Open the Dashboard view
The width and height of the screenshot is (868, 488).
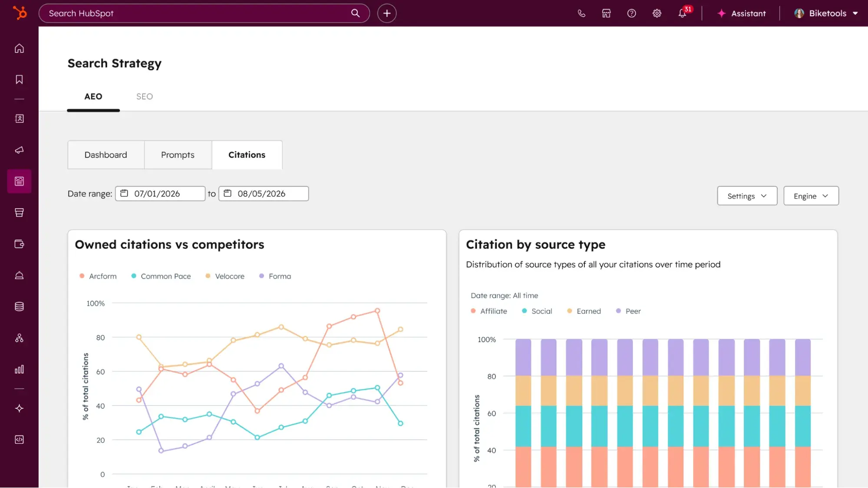pos(106,155)
